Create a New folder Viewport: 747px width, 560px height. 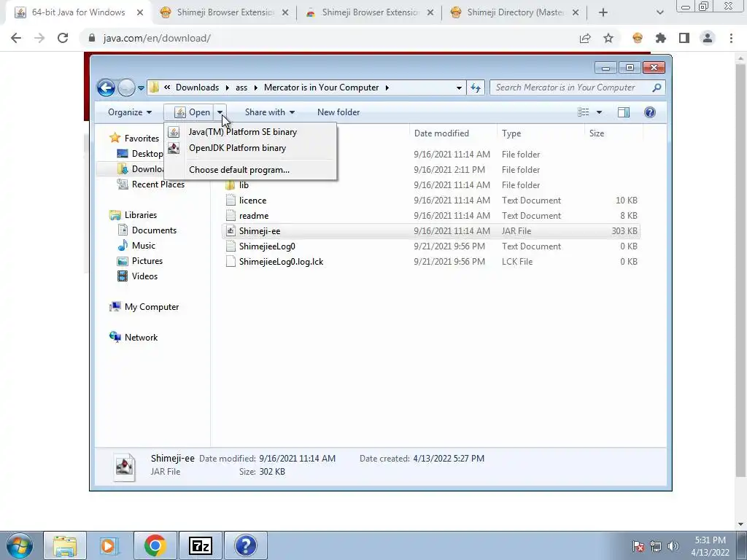click(x=338, y=112)
